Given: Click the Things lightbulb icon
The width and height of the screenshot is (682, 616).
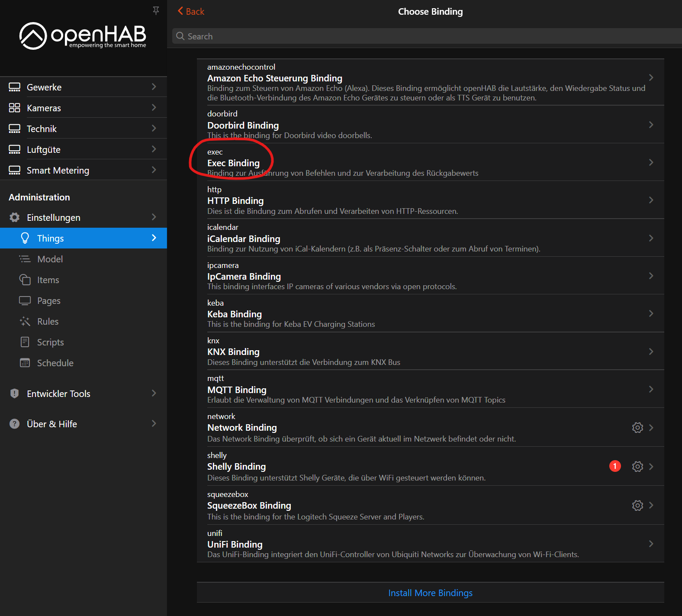Looking at the screenshot, I should coord(25,238).
